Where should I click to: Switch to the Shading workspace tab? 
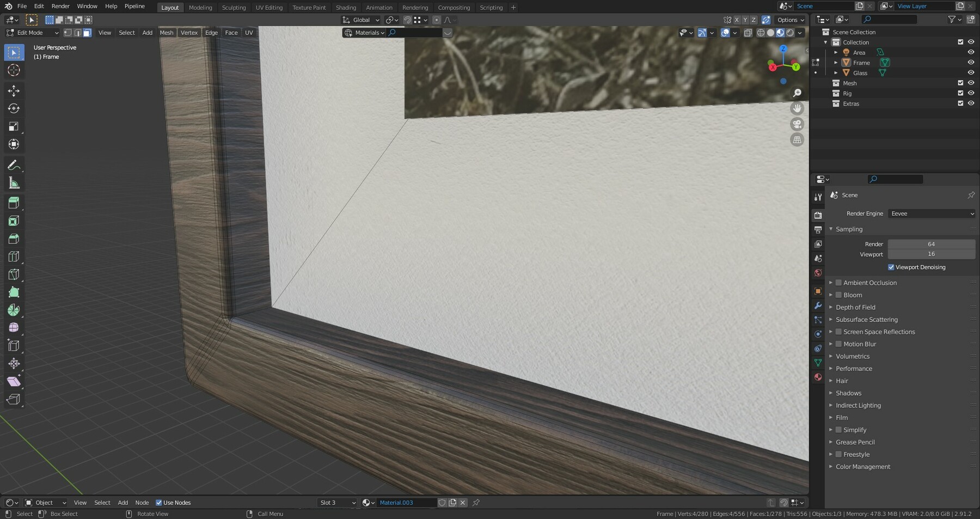coord(346,8)
